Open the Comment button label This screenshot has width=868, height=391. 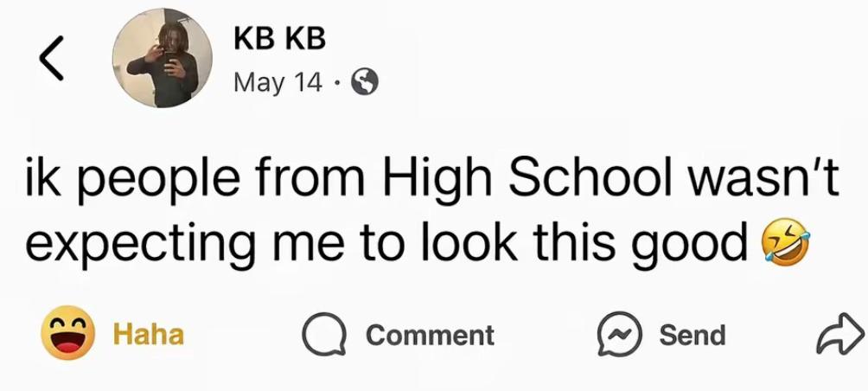point(431,335)
